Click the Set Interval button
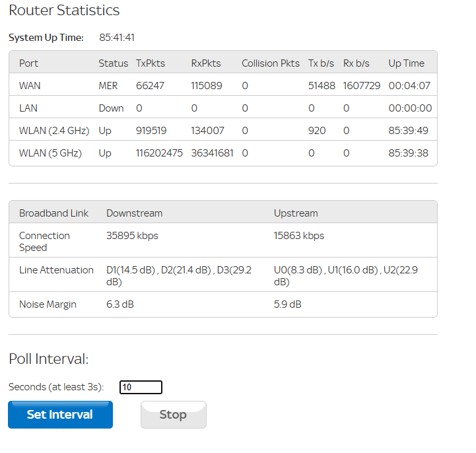 60,415
